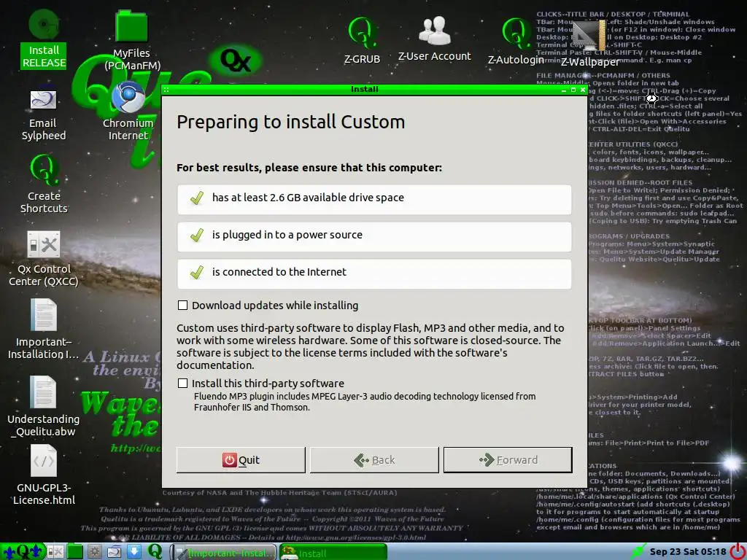
Task: Click the Forward button to continue
Action: coord(508,460)
